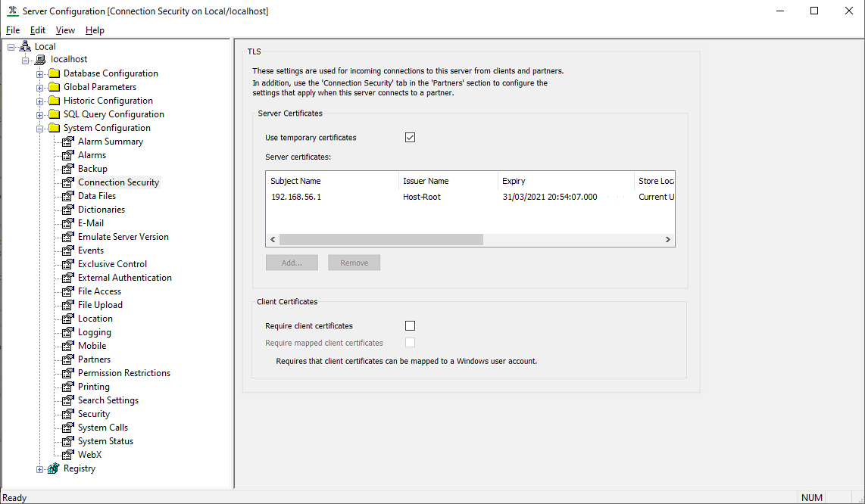This screenshot has height=504, width=865.
Task: Enable Require client certificates
Action: click(x=410, y=325)
